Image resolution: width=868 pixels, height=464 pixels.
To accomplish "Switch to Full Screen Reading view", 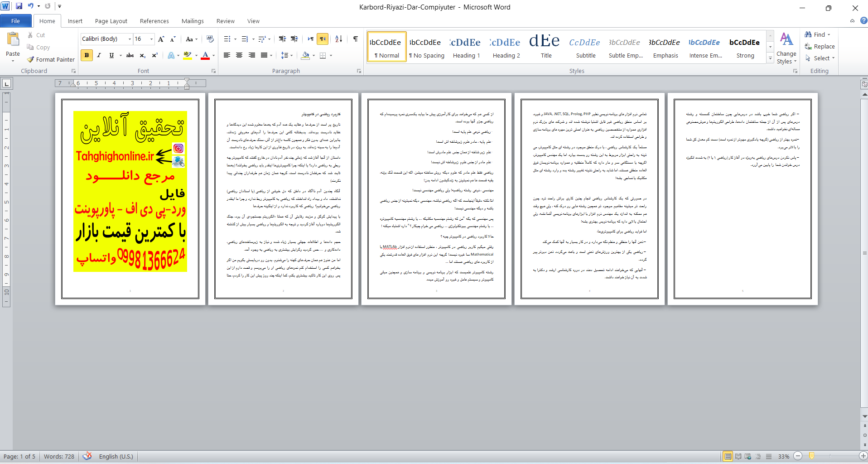I will [x=738, y=456].
